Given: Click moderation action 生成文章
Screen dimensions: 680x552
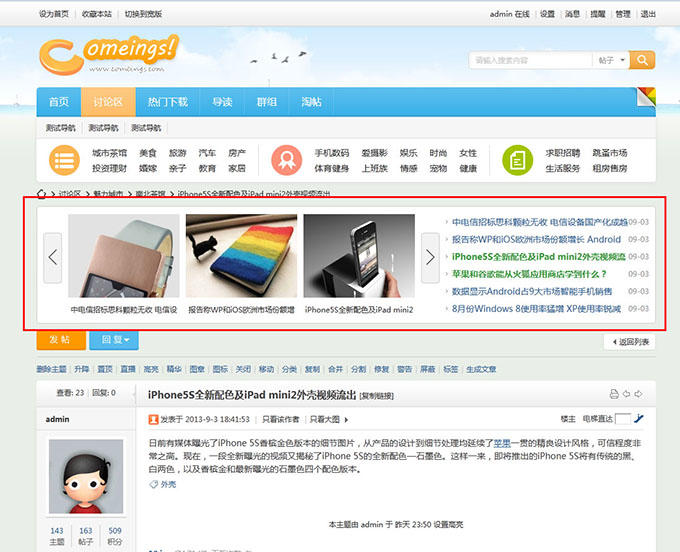Looking at the screenshot, I should pos(481,369).
